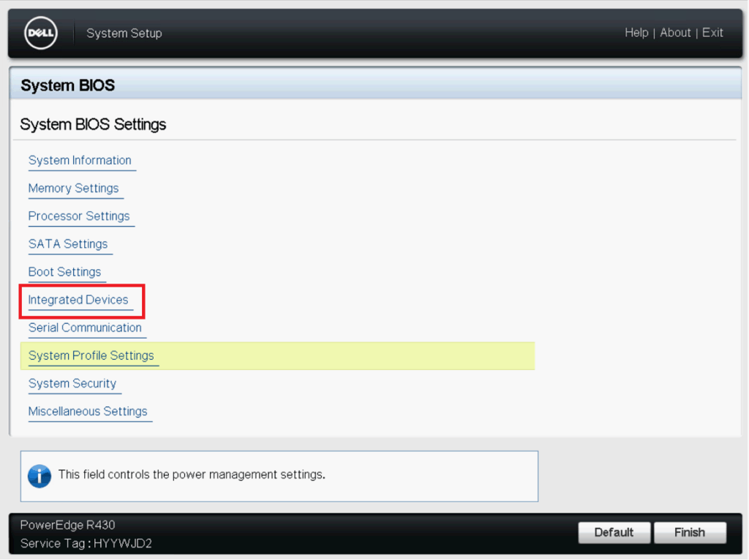Exit System Setup
The height and width of the screenshot is (560, 749).
pyautogui.click(x=712, y=32)
